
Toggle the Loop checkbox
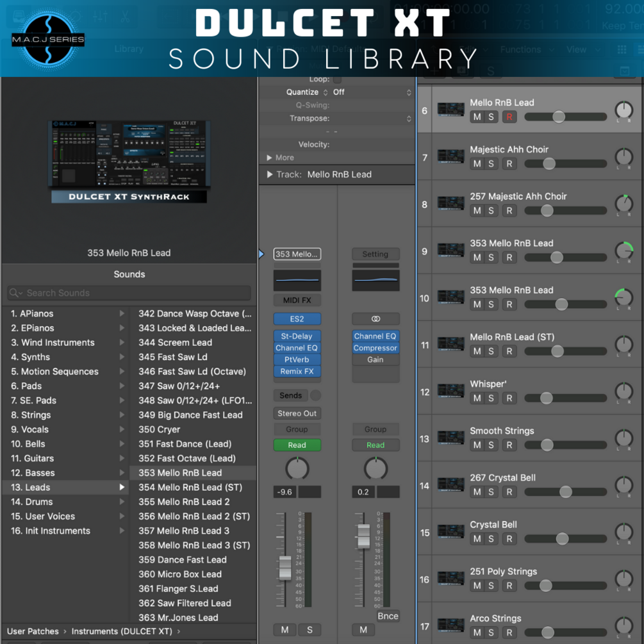click(x=337, y=79)
